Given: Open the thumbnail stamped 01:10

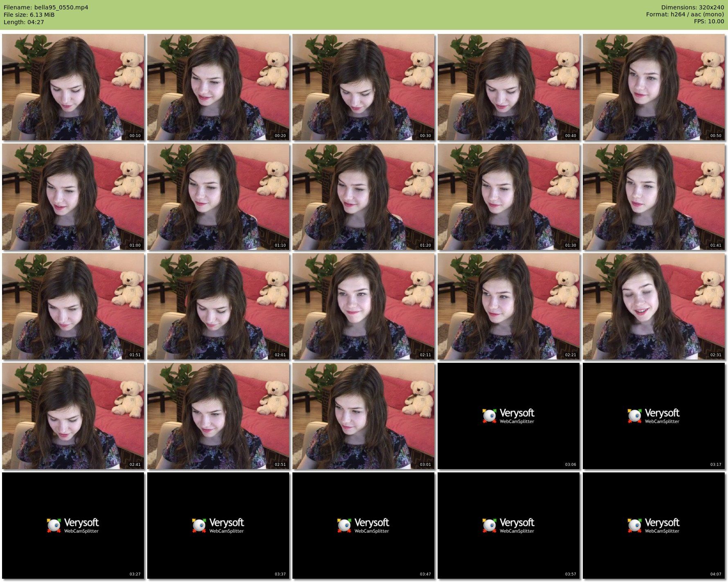Looking at the screenshot, I should (218, 197).
